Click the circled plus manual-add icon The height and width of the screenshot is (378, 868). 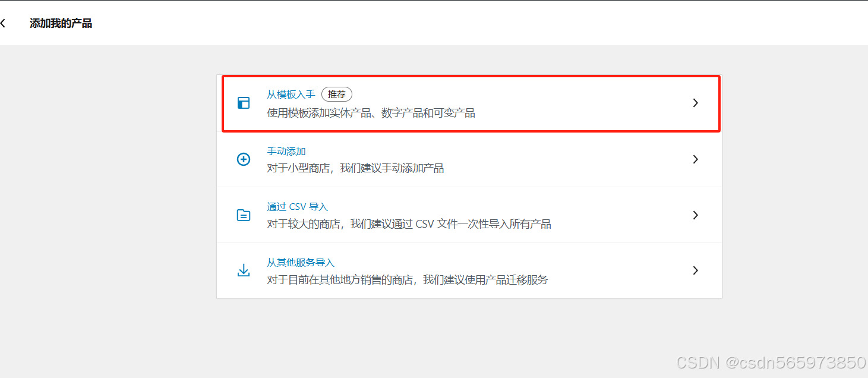pyautogui.click(x=244, y=159)
